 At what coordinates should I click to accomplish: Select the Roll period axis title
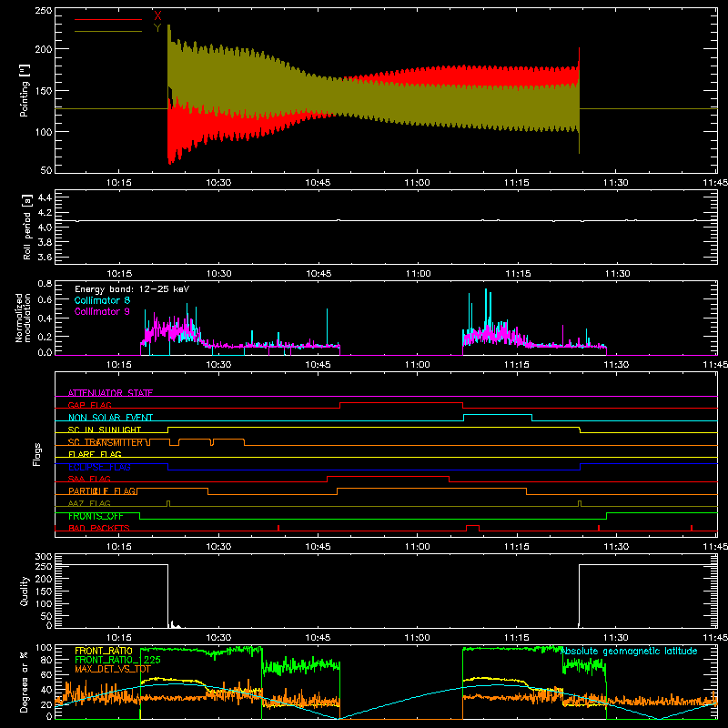(x=27, y=227)
